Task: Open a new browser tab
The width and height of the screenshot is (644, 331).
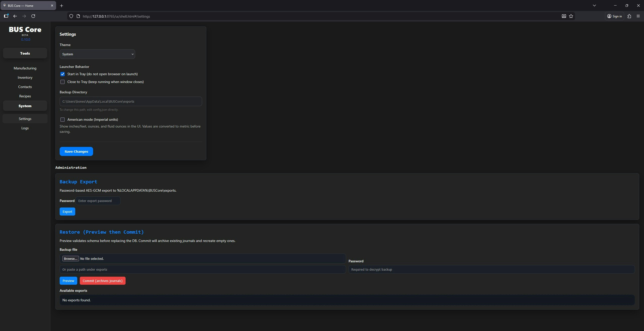Action: [61, 6]
